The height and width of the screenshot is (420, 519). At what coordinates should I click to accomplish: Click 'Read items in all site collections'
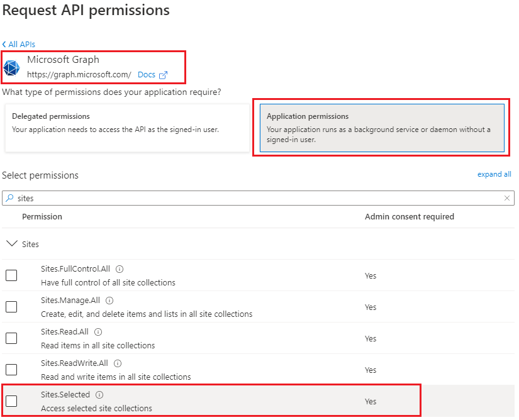[98, 346]
